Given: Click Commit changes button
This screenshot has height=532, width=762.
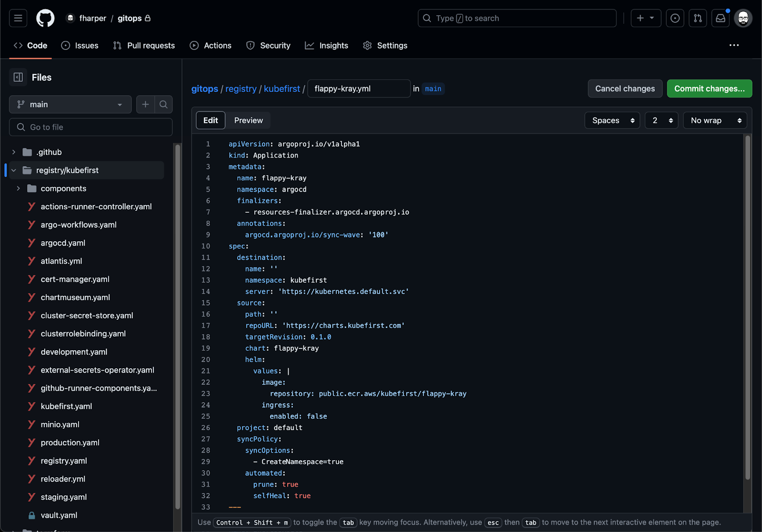Looking at the screenshot, I should pyautogui.click(x=710, y=89).
